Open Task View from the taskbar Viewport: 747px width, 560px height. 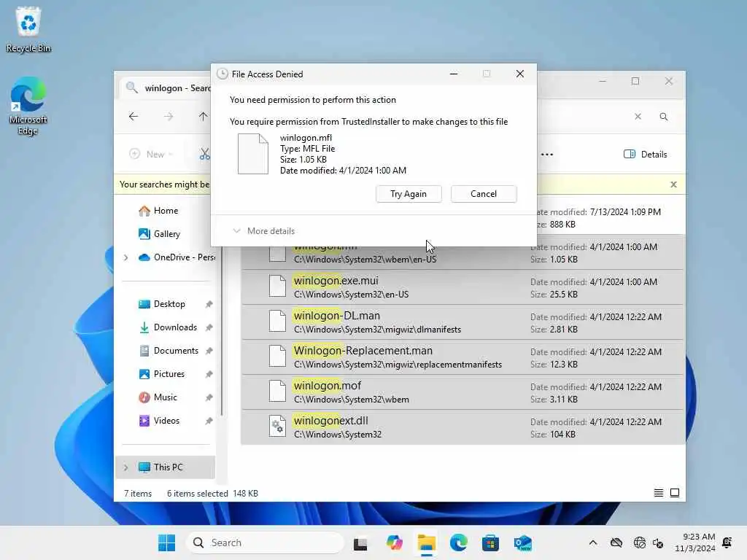click(x=360, y=542)
